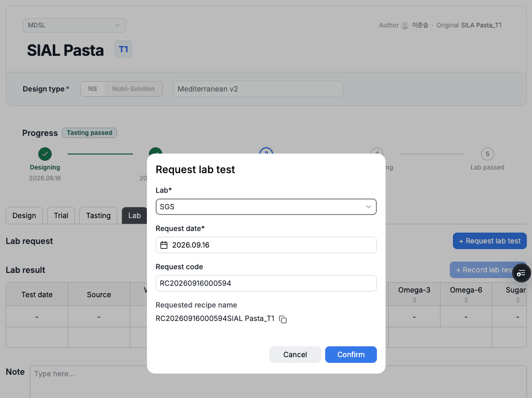The image size is (532, 398).
Task: Click the Request code input field
Action: point(266,283)
